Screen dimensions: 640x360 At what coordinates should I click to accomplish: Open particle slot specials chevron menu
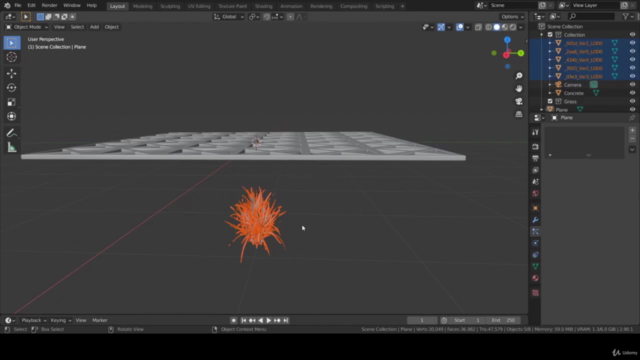(632, 149)
